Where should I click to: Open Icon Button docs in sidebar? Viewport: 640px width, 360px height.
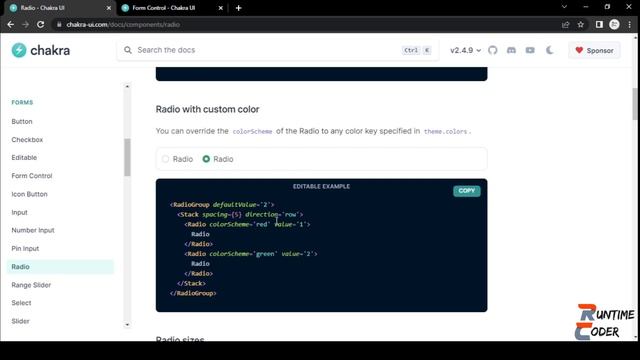point(29,194)
